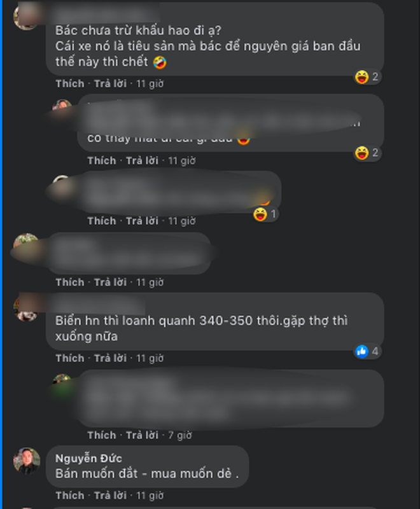Screen dimensions: 420x509
Task: Open Nguyễn Đức's profile picture
Action: point(27,461)
